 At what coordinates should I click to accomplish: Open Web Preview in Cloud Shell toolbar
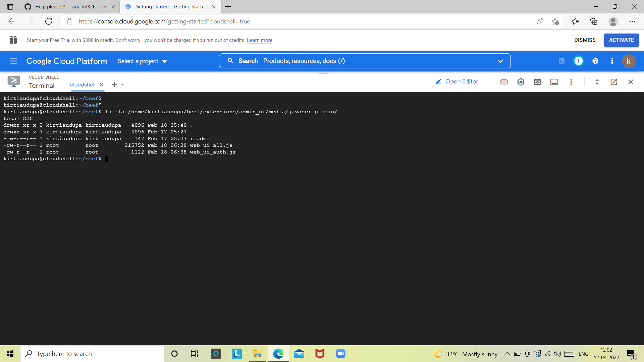pyautogui.click(x=537, y=82)
